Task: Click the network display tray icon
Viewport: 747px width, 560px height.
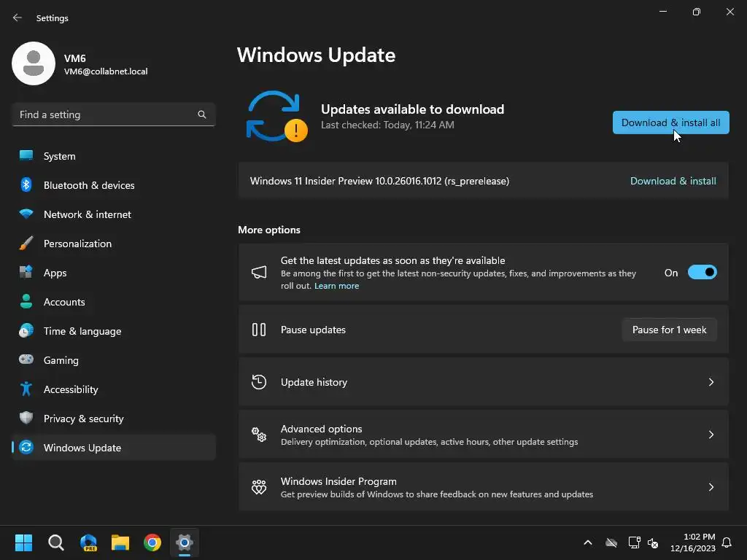Action: click(634, 542)
